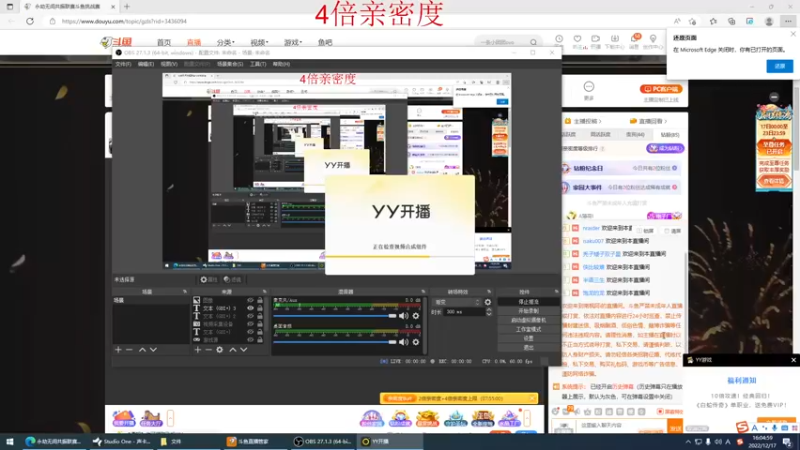The width and height of the screenshot is (800, 450).
Task: Open Edge settings ellipsis menu
Action: pos(788,21)
